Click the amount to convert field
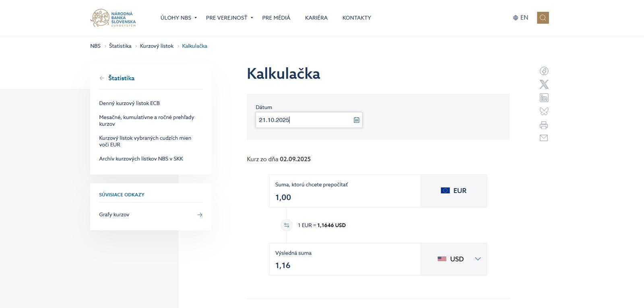Screen dimensions: 644x308 (x=344, y=197)
